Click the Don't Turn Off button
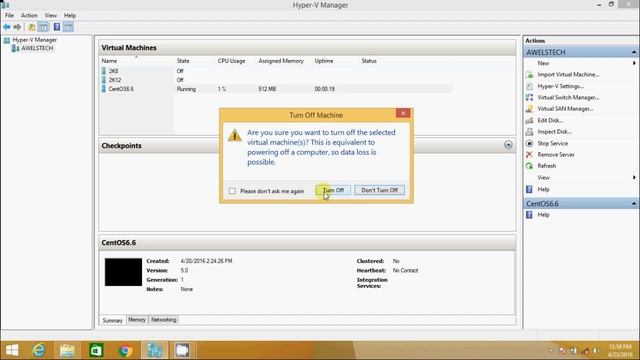Image resolution: width=640 pixels, height=360 pixels. pos(380,190)
